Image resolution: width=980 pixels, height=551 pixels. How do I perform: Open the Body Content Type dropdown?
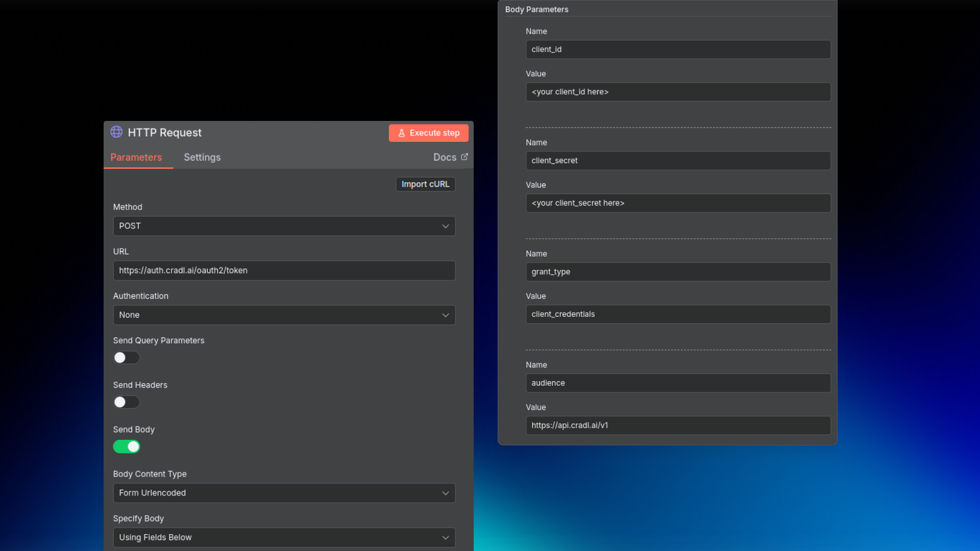point(284,493)
